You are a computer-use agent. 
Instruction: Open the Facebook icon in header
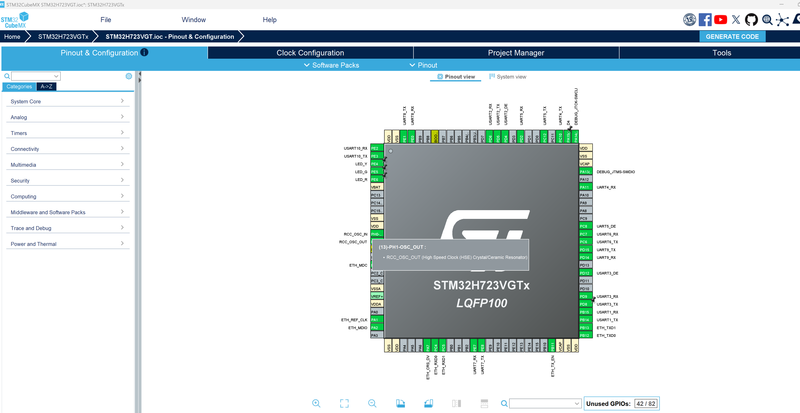coord(705,19)
